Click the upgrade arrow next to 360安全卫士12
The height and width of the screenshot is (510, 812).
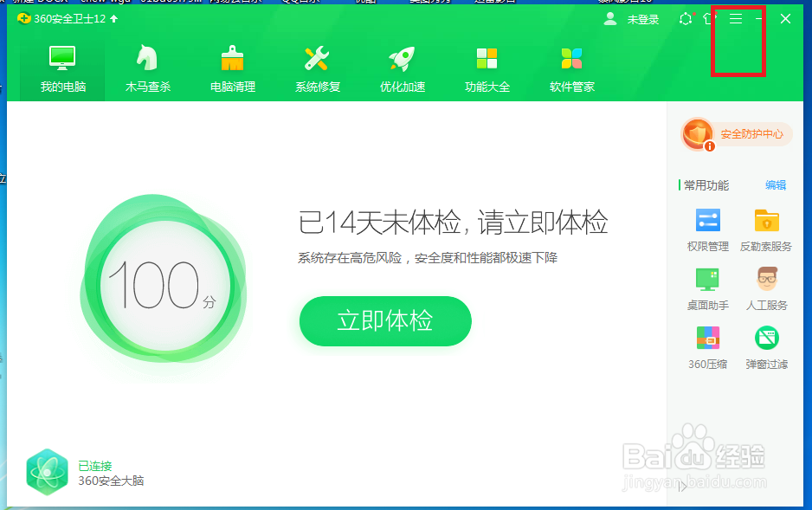[114, 19]
